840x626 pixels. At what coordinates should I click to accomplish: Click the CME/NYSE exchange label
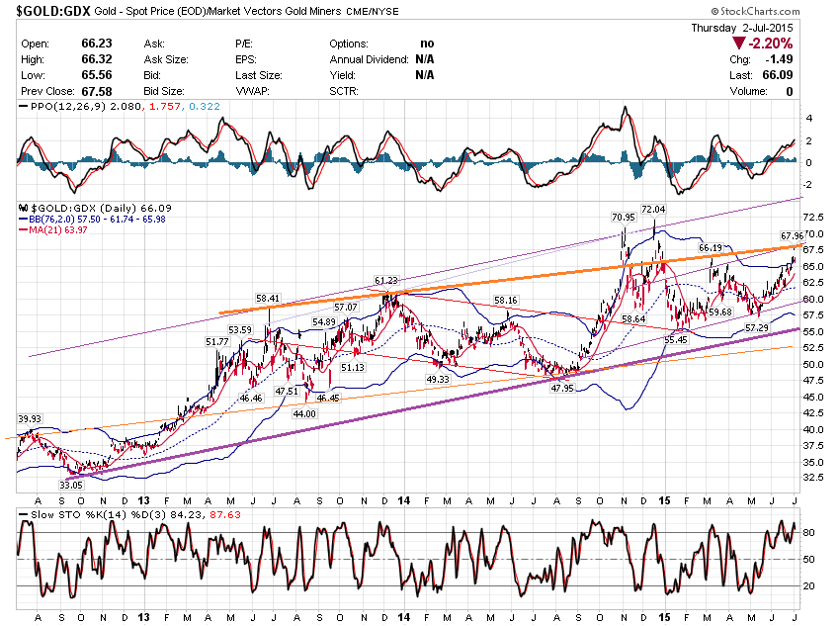373,11
